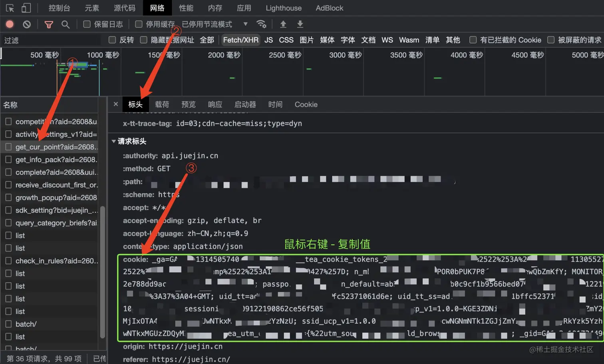The height and width of the screenshot is (364, 604).
Task: Open the 响应 details tab
Action: [x=215, y=105]
